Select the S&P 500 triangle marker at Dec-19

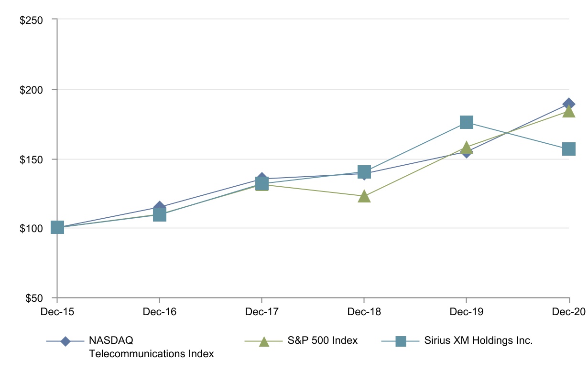point(466,148)
